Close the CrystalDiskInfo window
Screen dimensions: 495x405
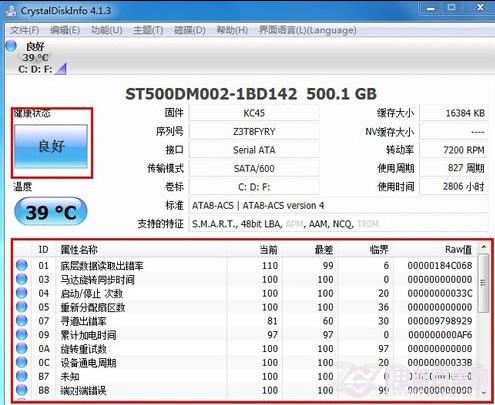(480, 8)
